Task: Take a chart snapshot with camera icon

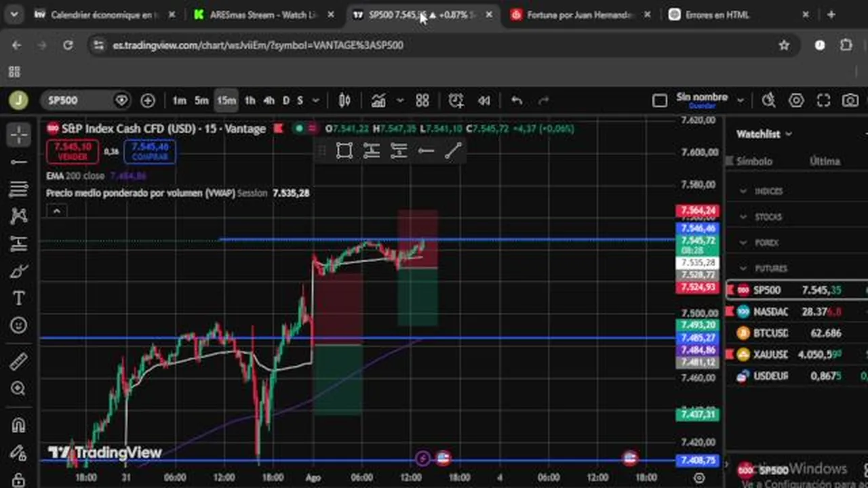Action: 850,100
